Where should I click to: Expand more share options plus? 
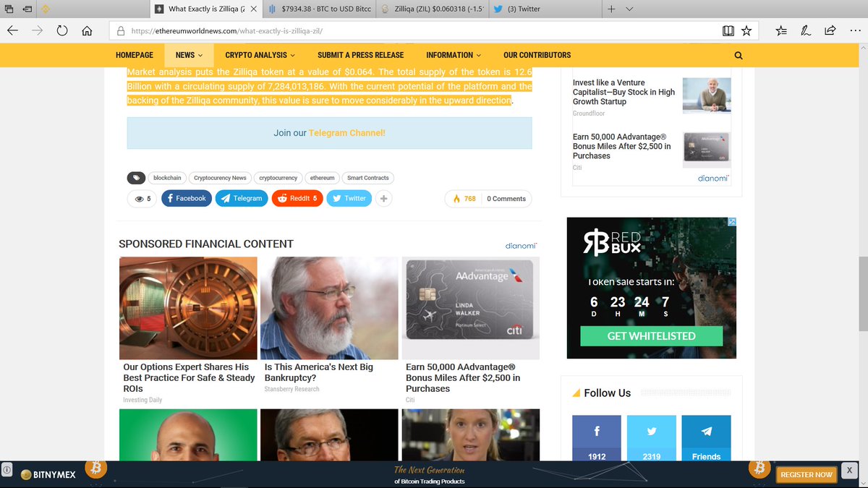click(383, 199)
